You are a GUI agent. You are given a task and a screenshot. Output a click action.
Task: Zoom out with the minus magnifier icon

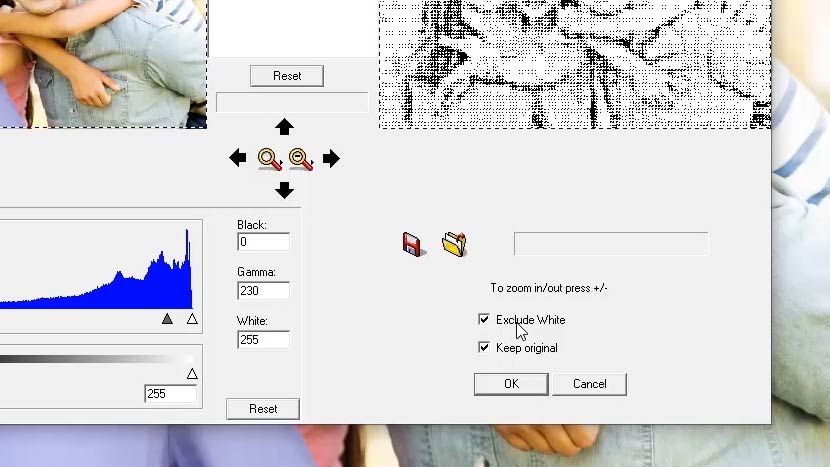pos(300,158)
